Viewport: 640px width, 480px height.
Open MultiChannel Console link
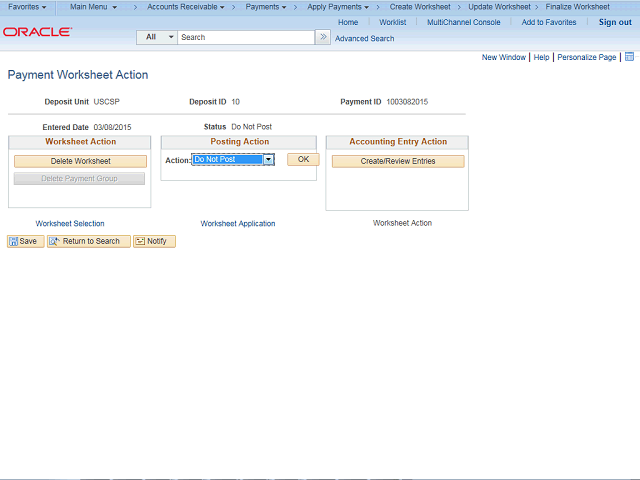[x=463, y=22]
